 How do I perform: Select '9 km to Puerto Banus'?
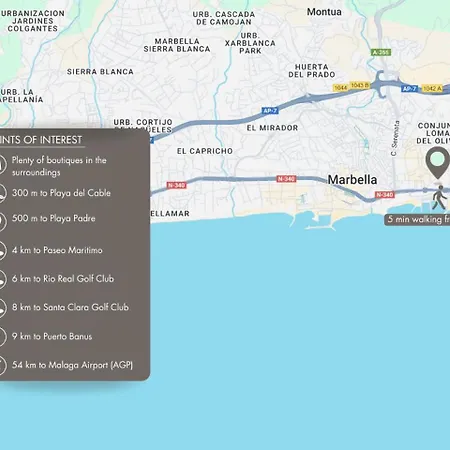pos(52,336)
